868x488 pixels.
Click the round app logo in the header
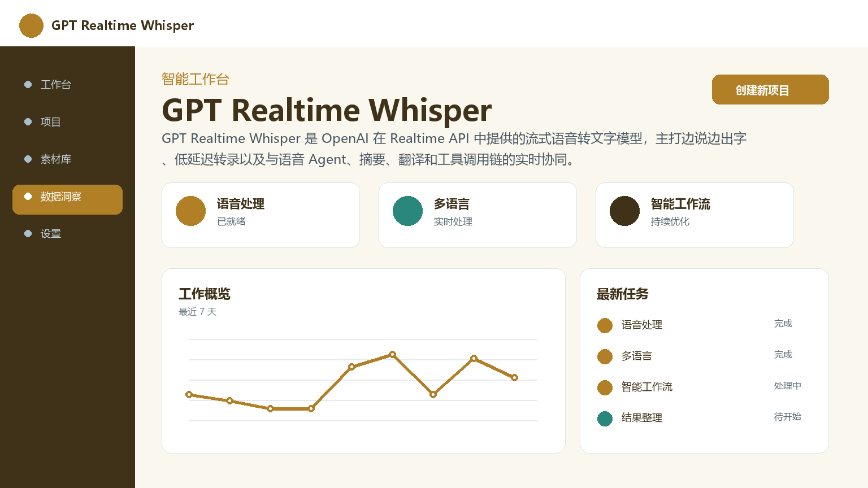[31, 25]
